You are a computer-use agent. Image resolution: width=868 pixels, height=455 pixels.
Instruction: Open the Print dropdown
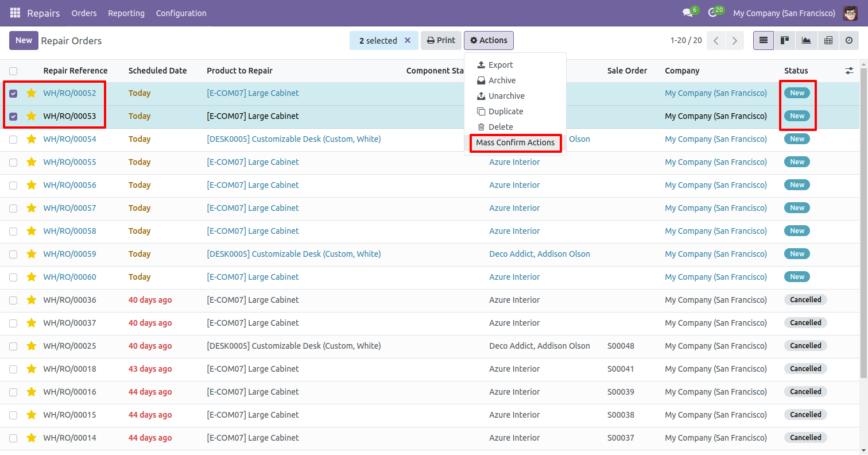pyautogui.click(x=441, y=40)
